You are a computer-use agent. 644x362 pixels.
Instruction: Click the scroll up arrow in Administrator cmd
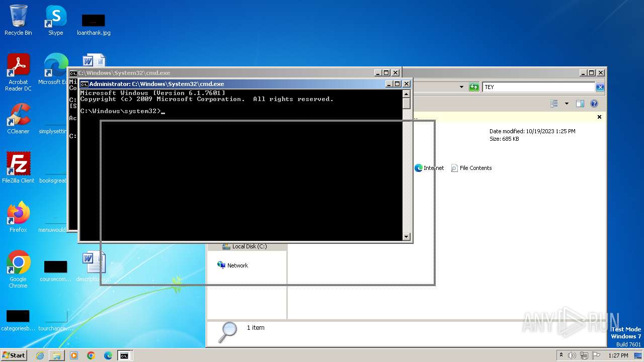407,94
